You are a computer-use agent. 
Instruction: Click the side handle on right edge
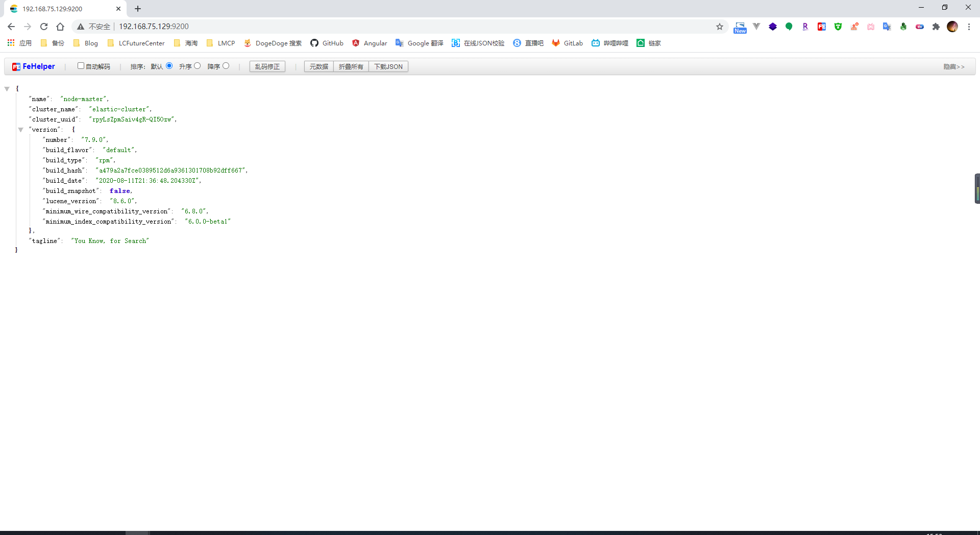(977, 189)
